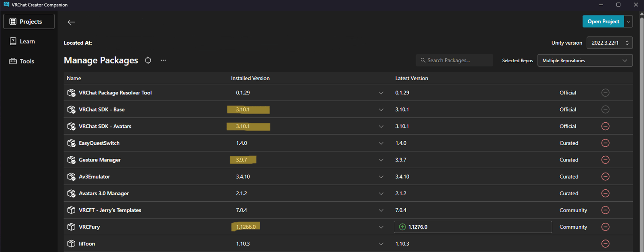Click the back arrow icon

(71, 22)
